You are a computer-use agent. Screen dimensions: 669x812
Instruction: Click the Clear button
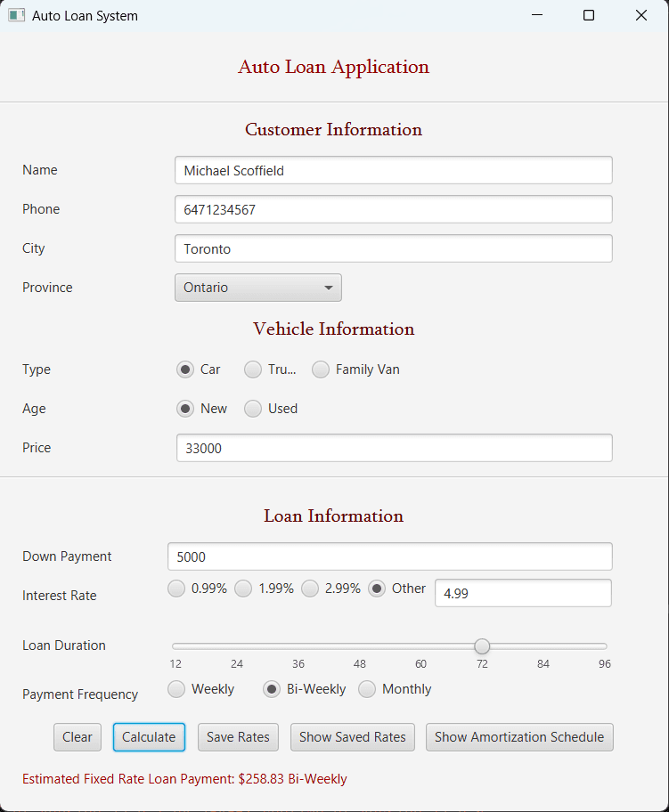point(77,737)
